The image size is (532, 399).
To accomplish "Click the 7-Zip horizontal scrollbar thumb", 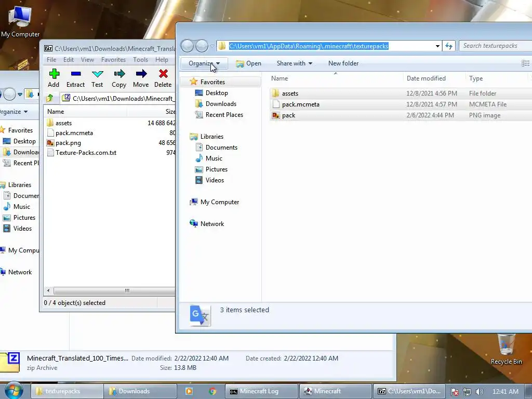I will [x=115, y=291].
